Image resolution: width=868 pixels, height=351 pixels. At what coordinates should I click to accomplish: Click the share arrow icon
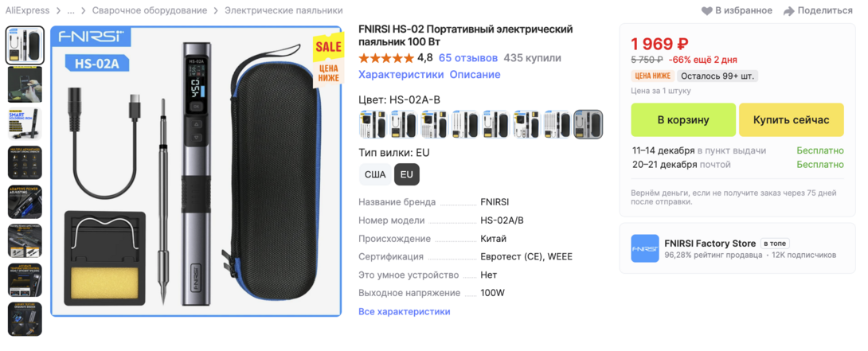(789, 10)
